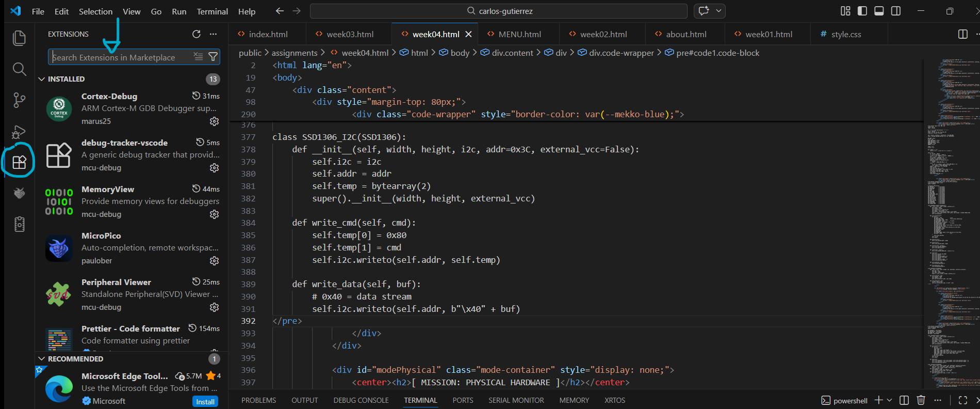Screen dimensions: 980x409
Task: Open the Explorer view in the activity bar
Action: [x=19, y=38]
